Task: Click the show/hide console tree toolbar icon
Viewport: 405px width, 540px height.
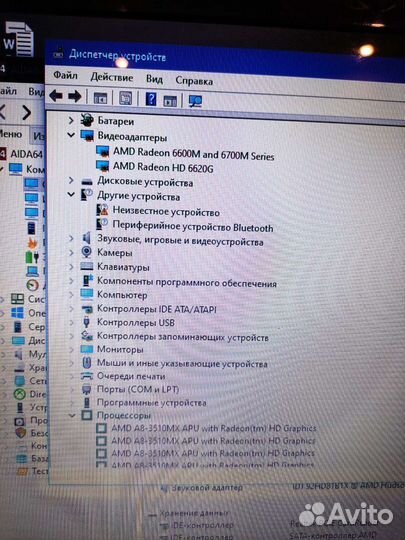Action: coord(100,98)
